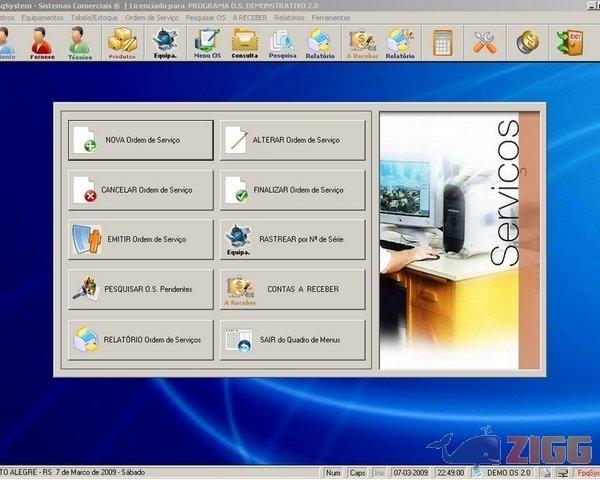The width and height of the screenshot is (600, 480).
Task: Click the Num status bar indicator
Action: tap(333, 473)
